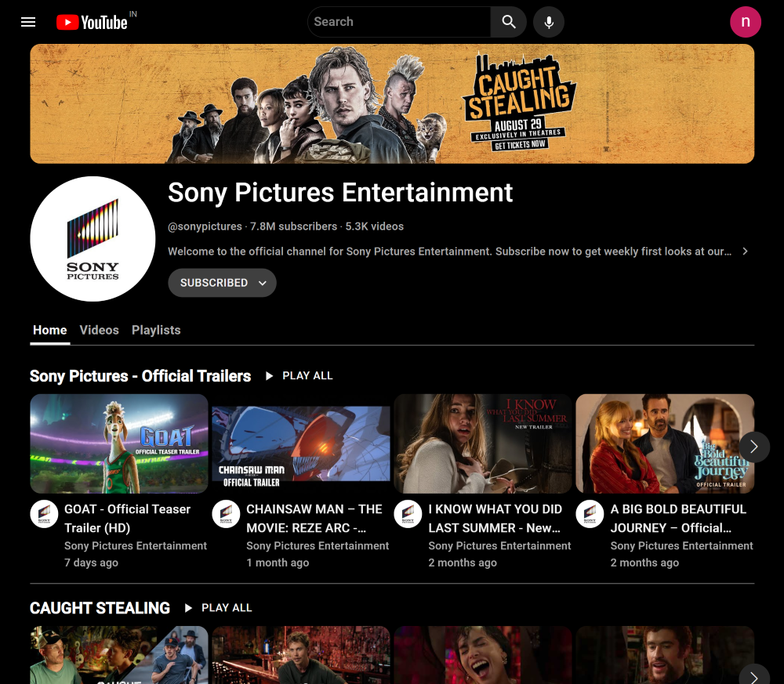Open the Subscribed notification dropdown

tap(222, 283)
